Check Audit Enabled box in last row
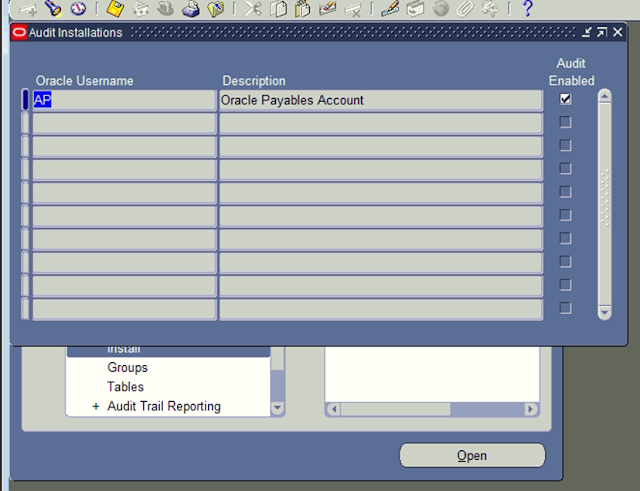This screenshot has height=491, width=640. pyautogui.click(x=566, y=309)
